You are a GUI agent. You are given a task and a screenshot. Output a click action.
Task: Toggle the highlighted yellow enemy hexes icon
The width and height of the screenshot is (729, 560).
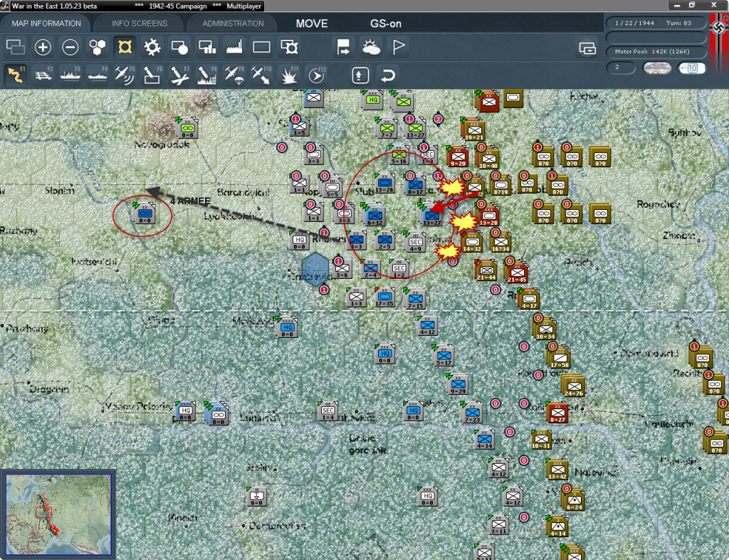(x=125, y=47)
